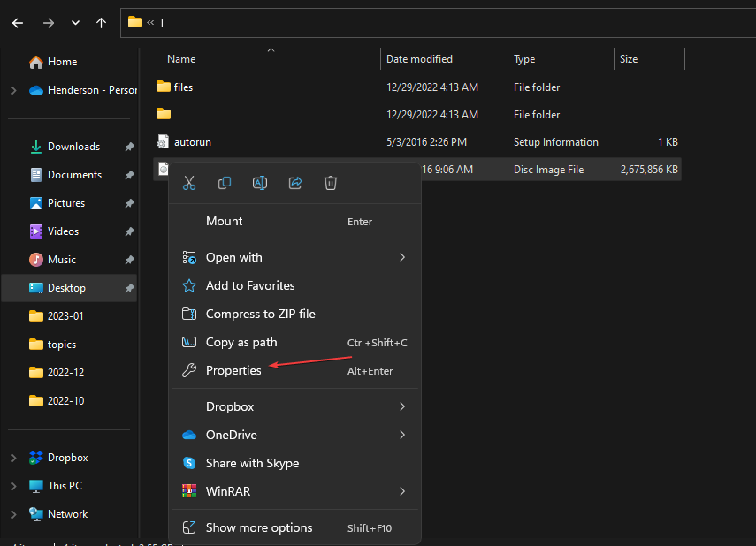Click Add to Favorites
Viewport: 756px width, 546px height.
[248, 285]
